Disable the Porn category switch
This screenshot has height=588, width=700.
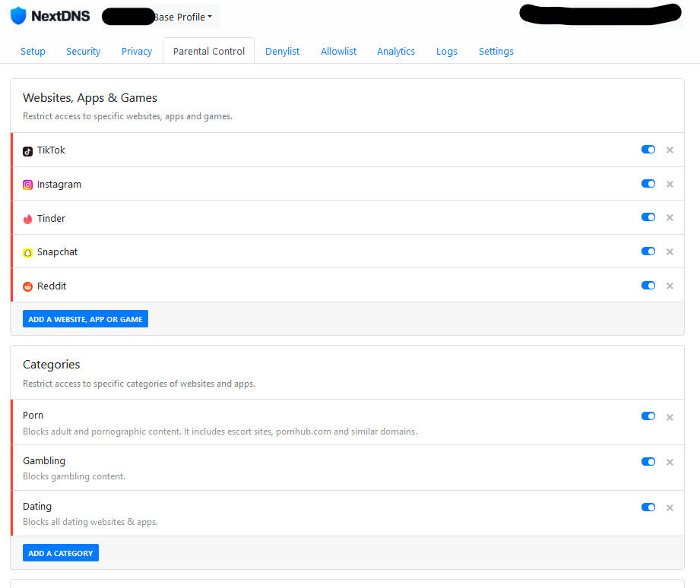(648, 416)
